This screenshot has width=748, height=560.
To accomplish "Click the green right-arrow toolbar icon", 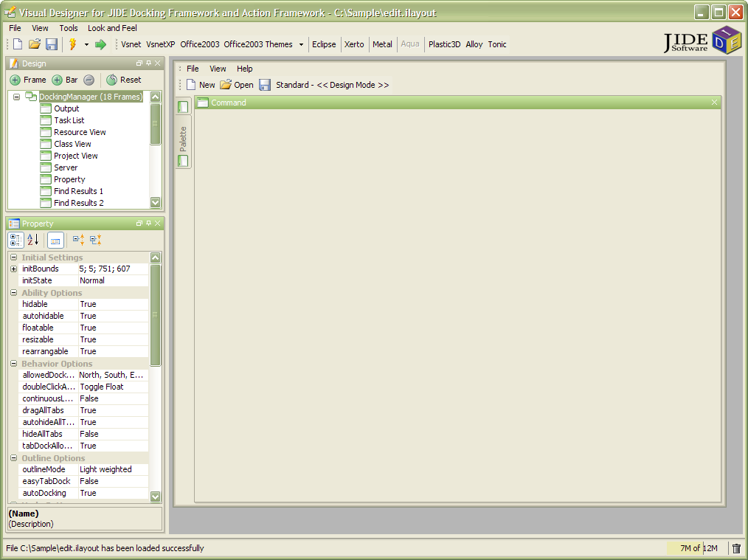I will 100,45.
